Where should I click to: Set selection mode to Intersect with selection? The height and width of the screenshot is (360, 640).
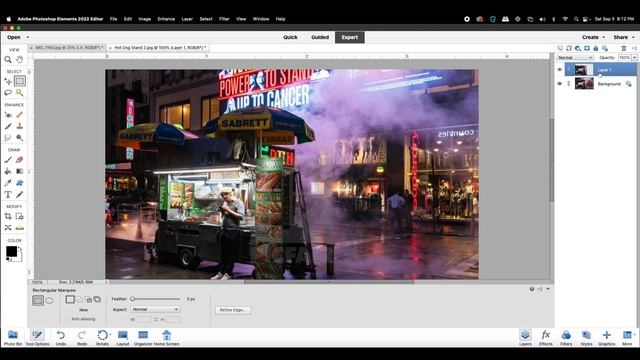(x=98, y=300)
